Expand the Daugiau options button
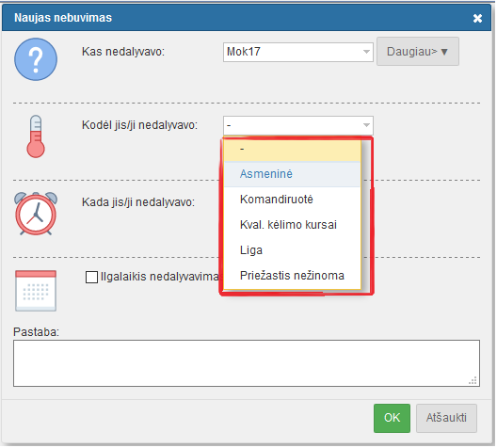Image resolution: width=497 pixels, height=448 pixels. click(417, 52)
